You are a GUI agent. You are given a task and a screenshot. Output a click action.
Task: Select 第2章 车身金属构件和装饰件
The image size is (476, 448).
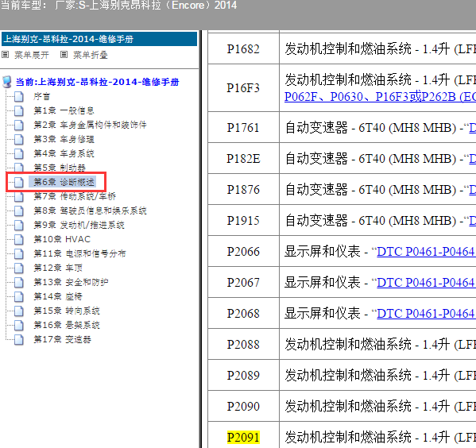90,125
